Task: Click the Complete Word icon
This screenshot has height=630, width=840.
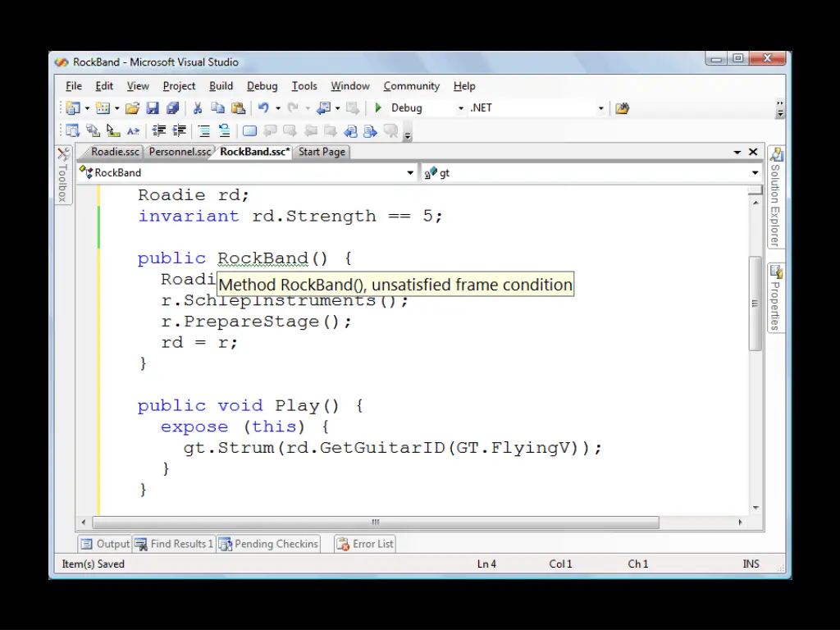Action: tap(133, 130)
